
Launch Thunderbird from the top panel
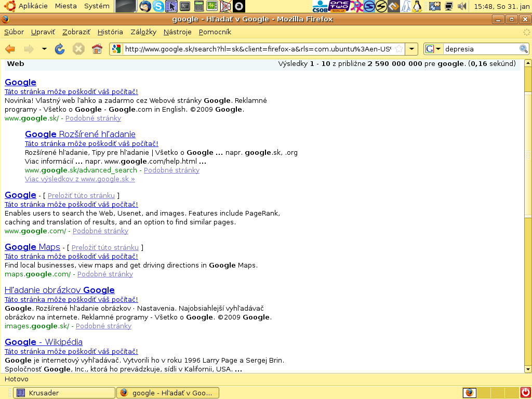point(145,6)
